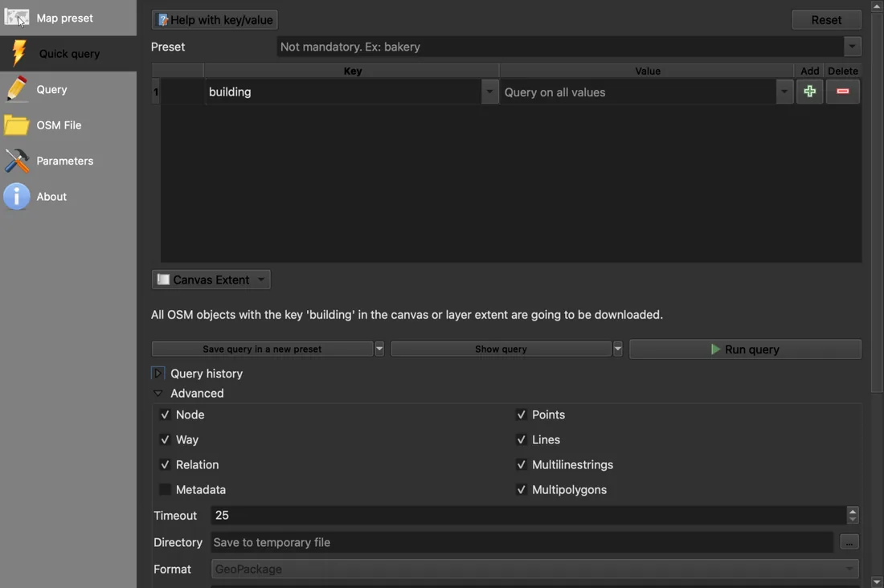Open Show query options arrow
Screen dimensions: 884x588
618,349
